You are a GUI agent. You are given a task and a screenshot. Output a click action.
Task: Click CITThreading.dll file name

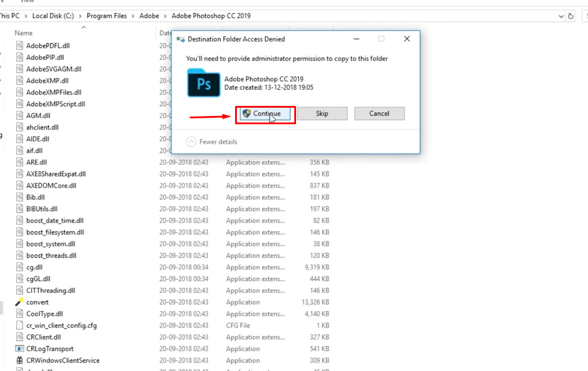pyautogui.click(x=50, y=290)
